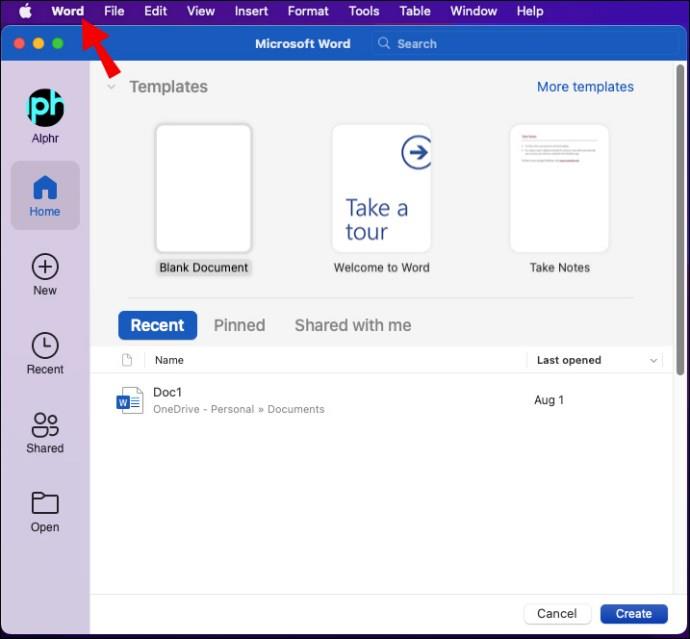The image size is (690, 639).
Task: Click the New plus icon in sidebar
Action: click(45, 267)
